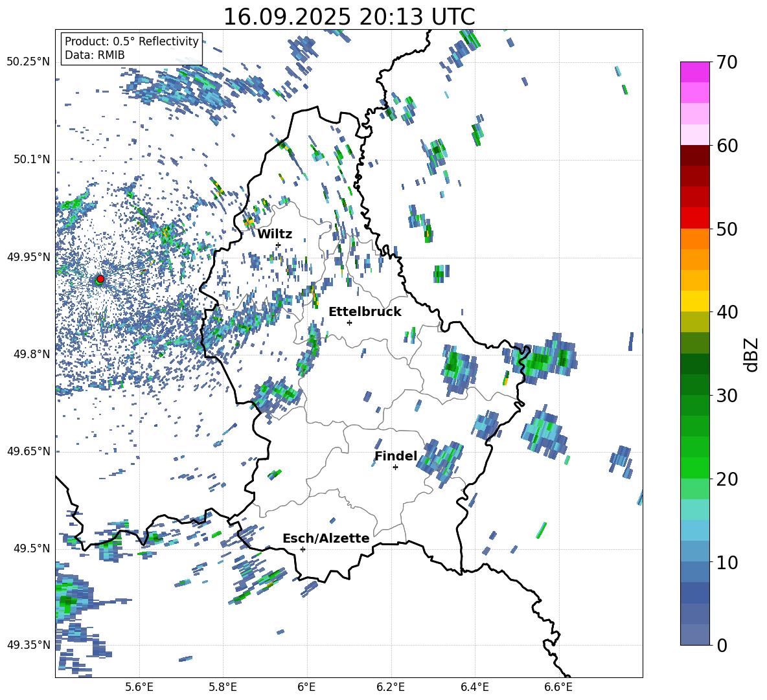The width and height of the screenshot is (767, 700).
Task: Click the dark red band below 60 dBZ
Action: 694,155
